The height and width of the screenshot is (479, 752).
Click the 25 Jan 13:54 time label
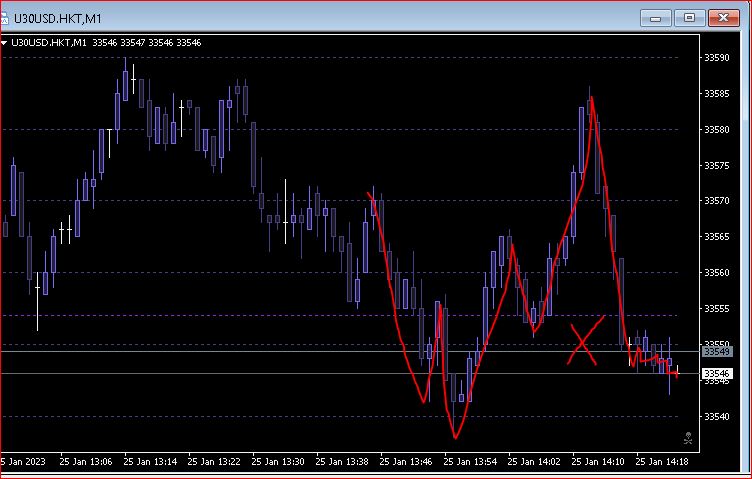470,462
